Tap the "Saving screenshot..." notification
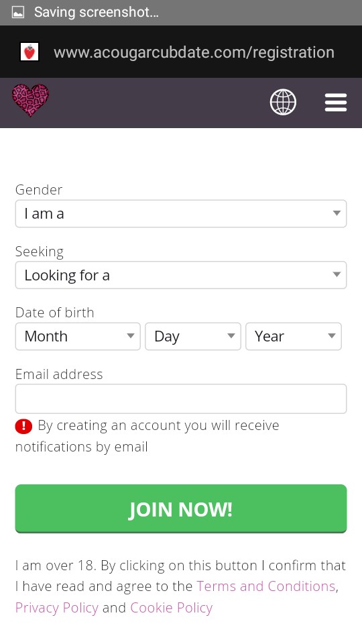Viewport: 362px width, 644px height. click(x=96, y=12)
